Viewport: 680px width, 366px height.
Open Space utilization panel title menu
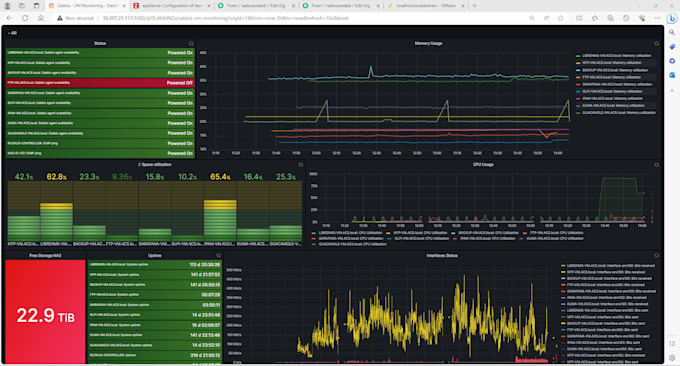(x=155, y=165)
